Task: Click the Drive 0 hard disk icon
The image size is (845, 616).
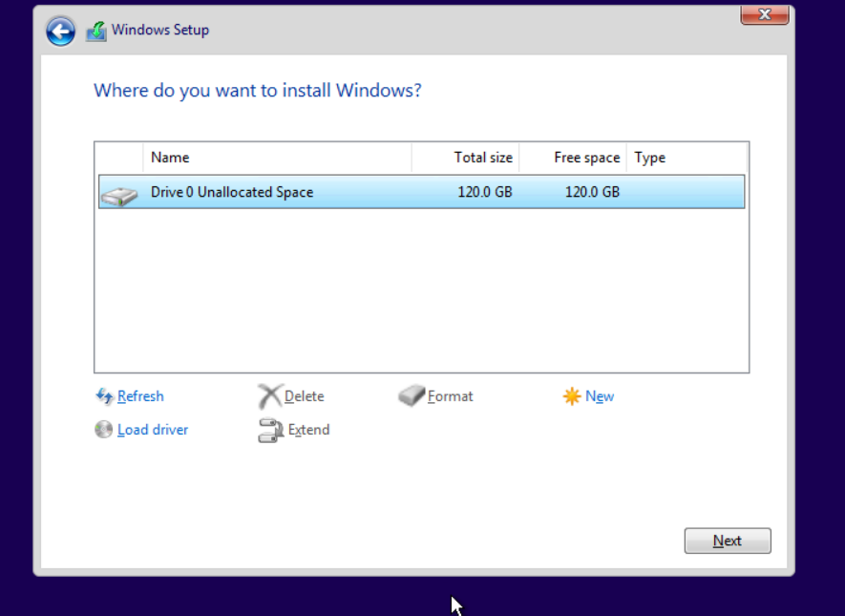Action: [x=119, y=196]
